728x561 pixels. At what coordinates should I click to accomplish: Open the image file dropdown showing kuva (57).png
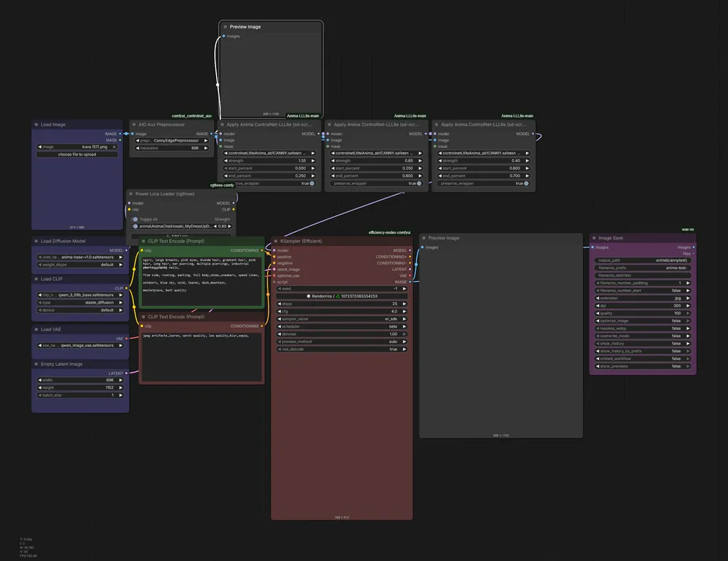pos(77,146)
